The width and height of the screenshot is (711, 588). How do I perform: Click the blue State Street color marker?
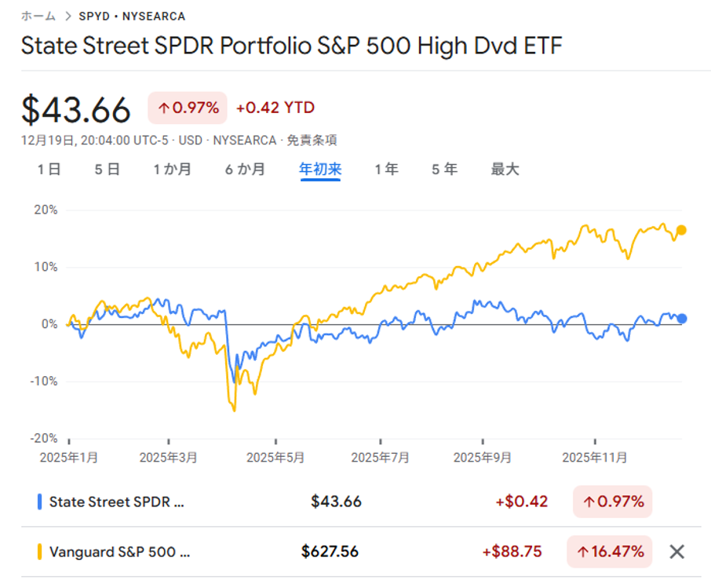(x=39, y=502)
